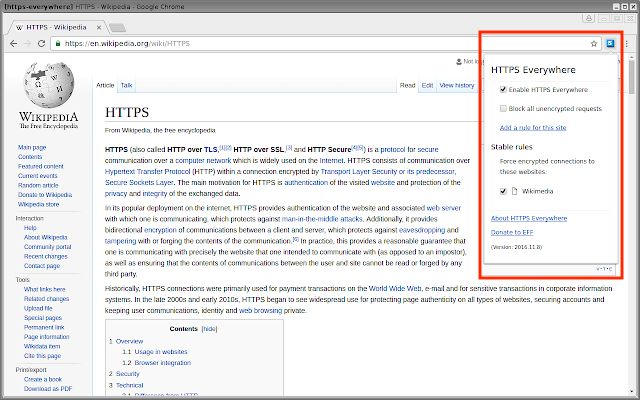
Task: Select the Edit tab on the article
Action: click(427, 86)
